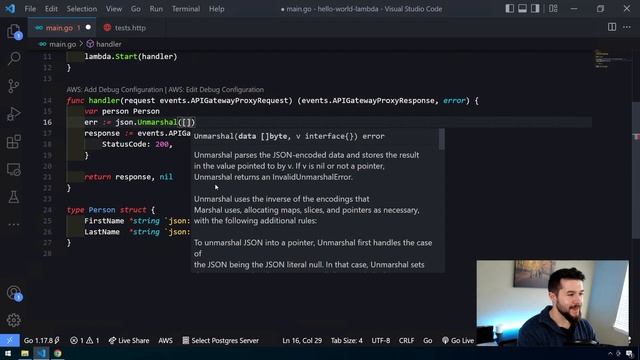Show hidden system tray icons
The image size is (640, 360).
[610, 353]
